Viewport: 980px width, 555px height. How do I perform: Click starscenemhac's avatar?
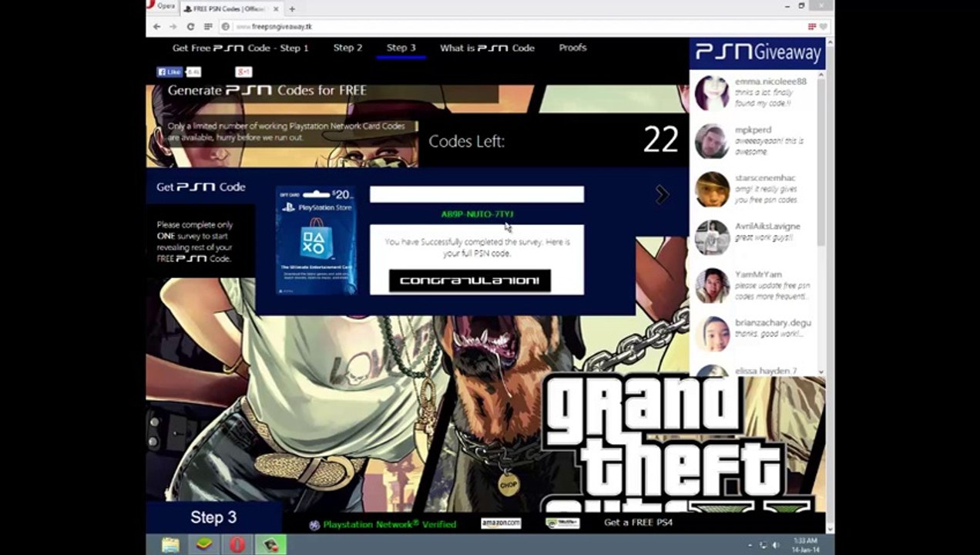[x=712, y=190]
